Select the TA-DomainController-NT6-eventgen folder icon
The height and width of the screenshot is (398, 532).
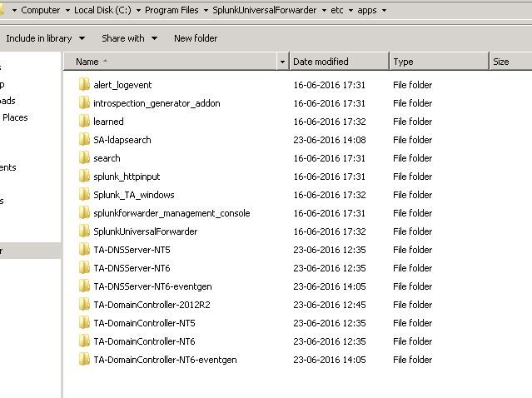point(83,360)
